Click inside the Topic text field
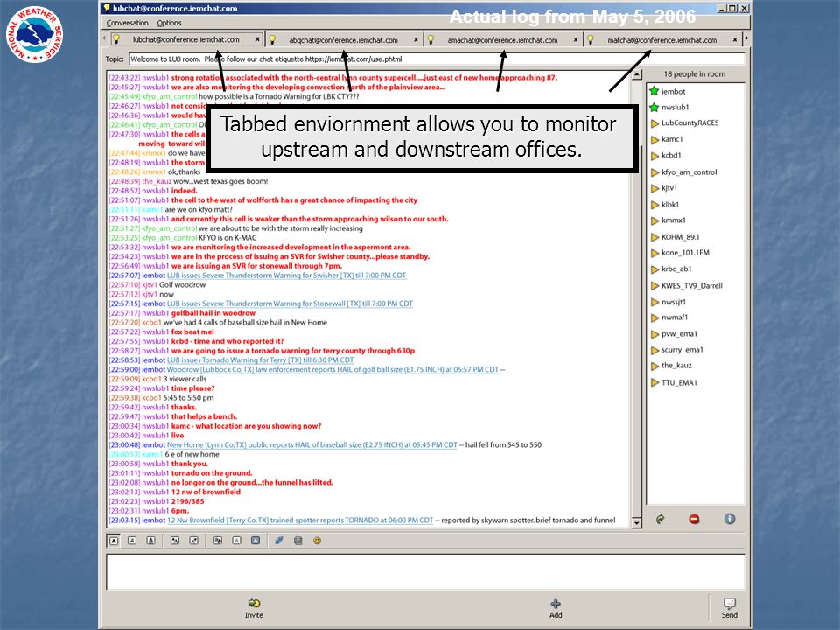The image size is (840, 630). (x=437, y=59)
